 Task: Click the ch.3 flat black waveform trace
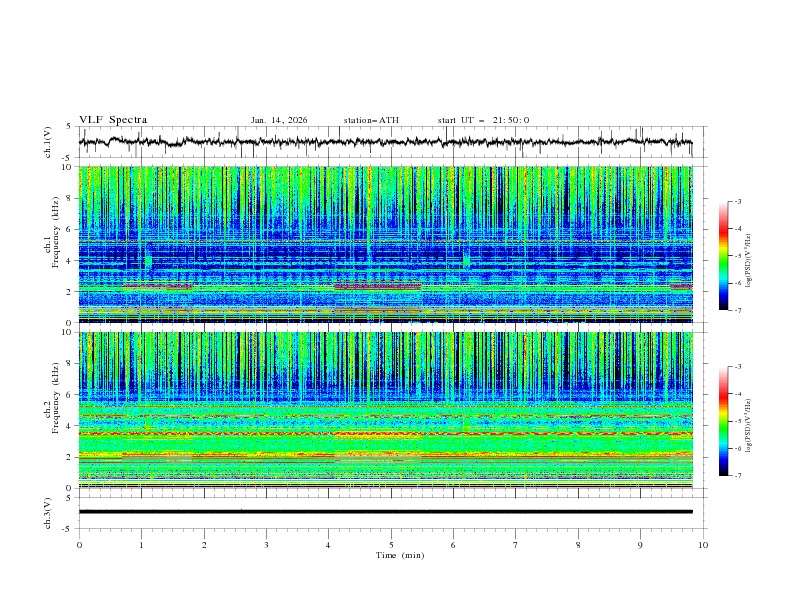(x=385, y=512)
